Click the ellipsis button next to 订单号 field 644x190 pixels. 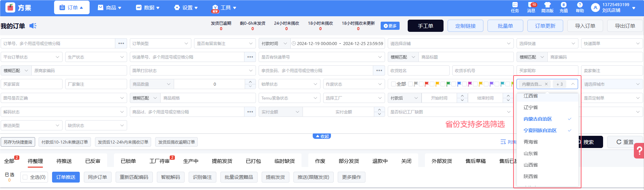(121, 43)
